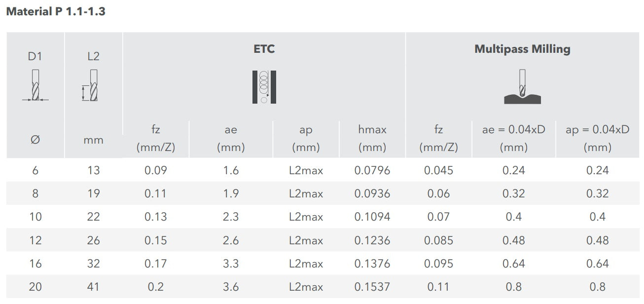
Task: Click the ETC fz value 0.13
Action: point(156,217)
